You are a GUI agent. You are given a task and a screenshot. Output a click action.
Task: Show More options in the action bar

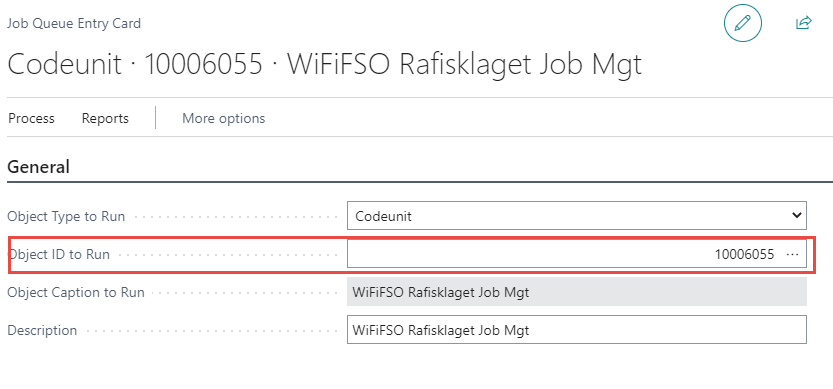click(223, 118)
